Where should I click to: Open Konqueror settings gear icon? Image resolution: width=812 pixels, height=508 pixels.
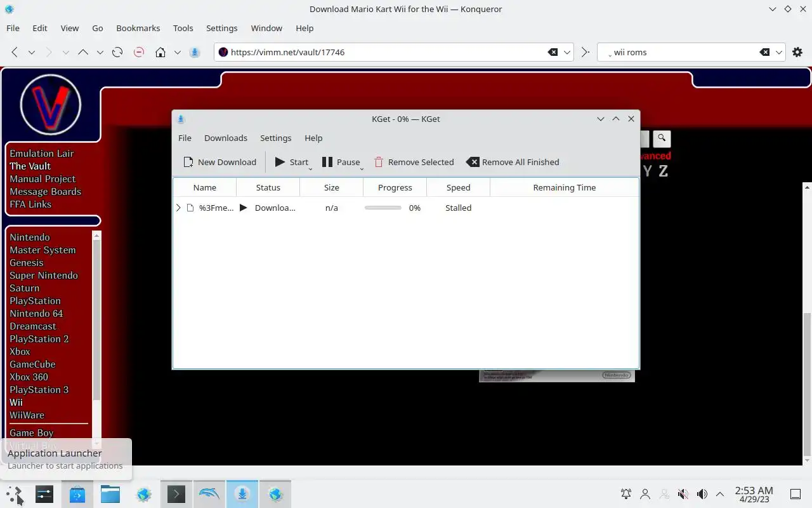797,52
